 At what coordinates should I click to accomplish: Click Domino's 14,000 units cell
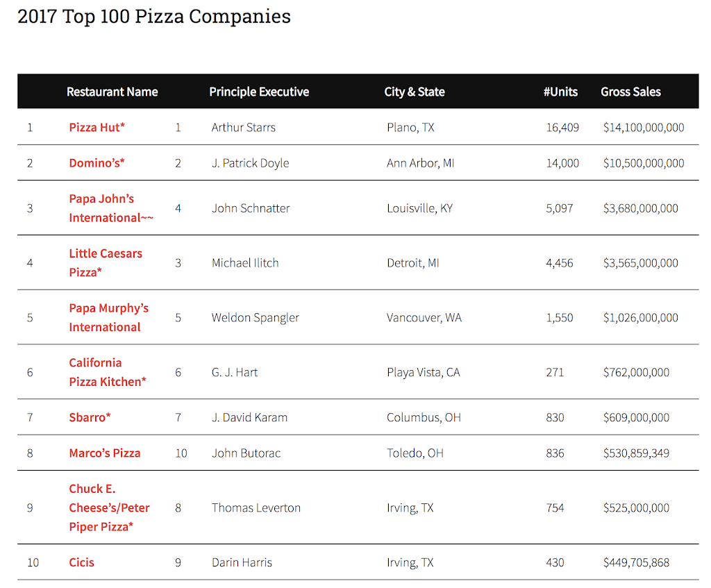562,163
